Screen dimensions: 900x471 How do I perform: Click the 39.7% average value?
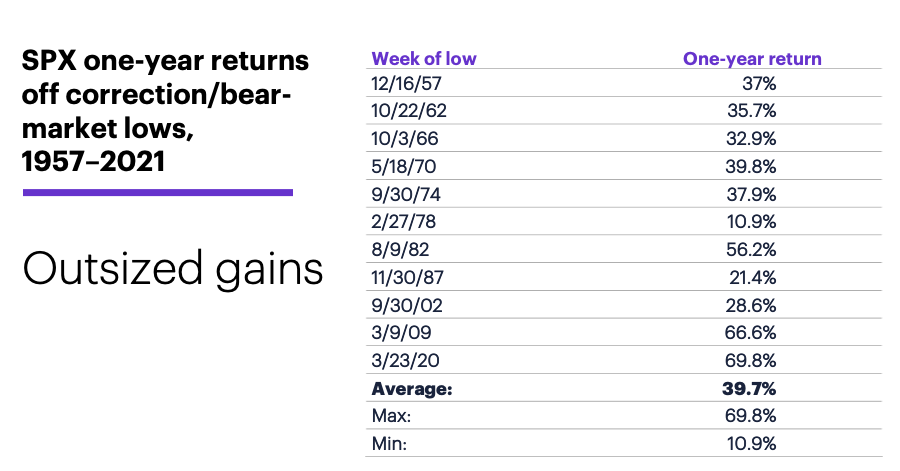(x=749, y=389)
